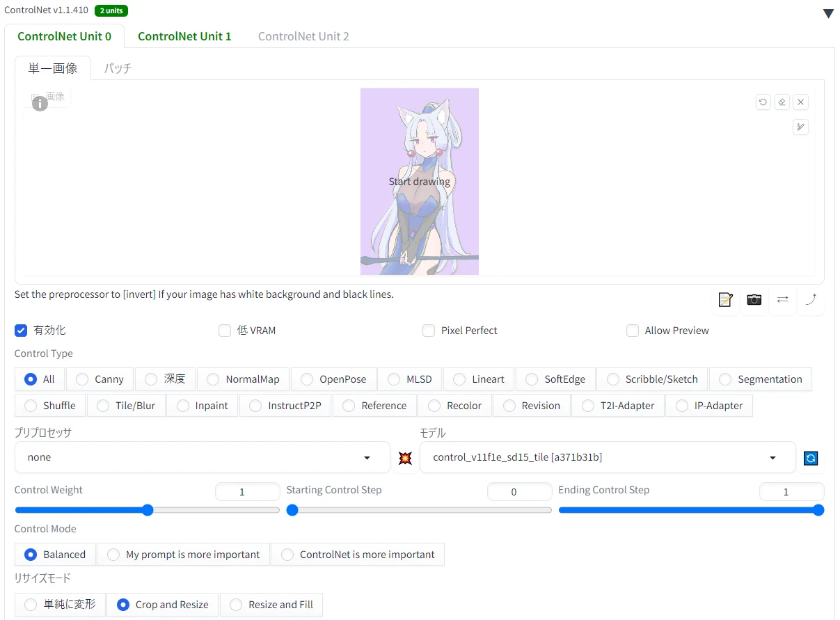Select the 深度 control type
Image resolution: width=840 pixels, height=620 pixels.
[166, 379]
